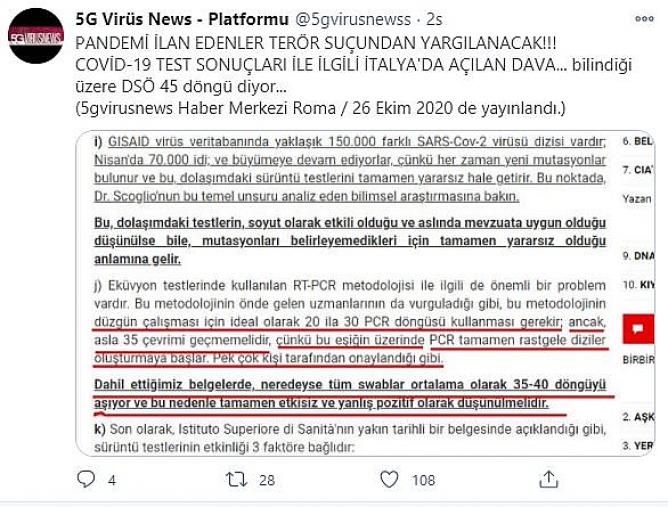Click the red comment button in image
The image size is (668, 507).
point(638,329)
